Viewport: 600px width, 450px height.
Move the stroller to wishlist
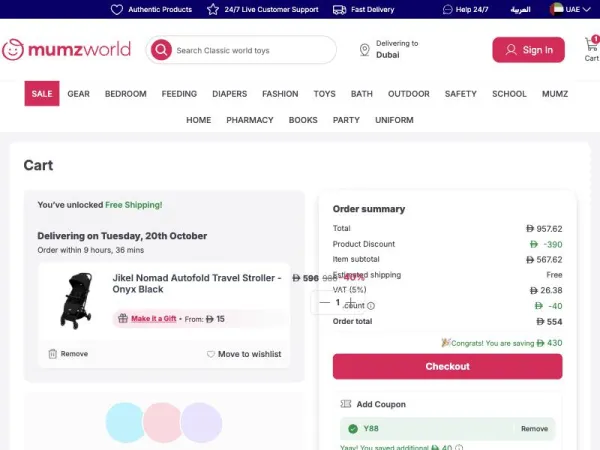pos(244,354)
